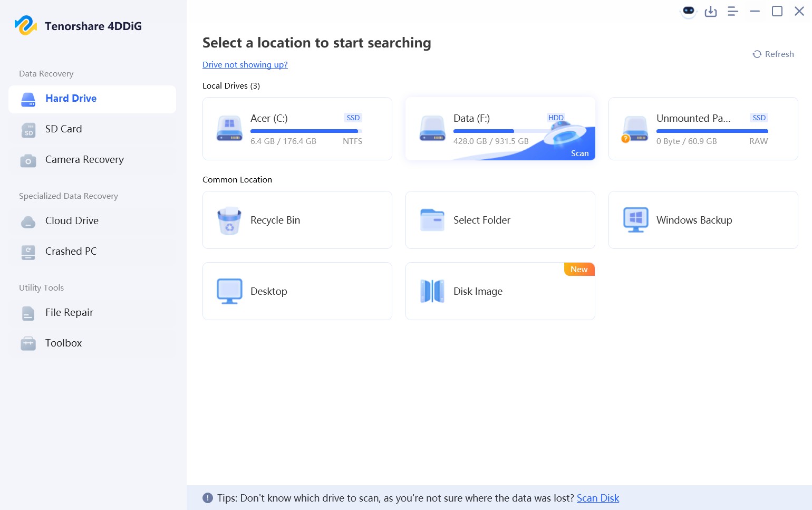Select Crashed PC option
Screen dimensions: 812x510
71,252
